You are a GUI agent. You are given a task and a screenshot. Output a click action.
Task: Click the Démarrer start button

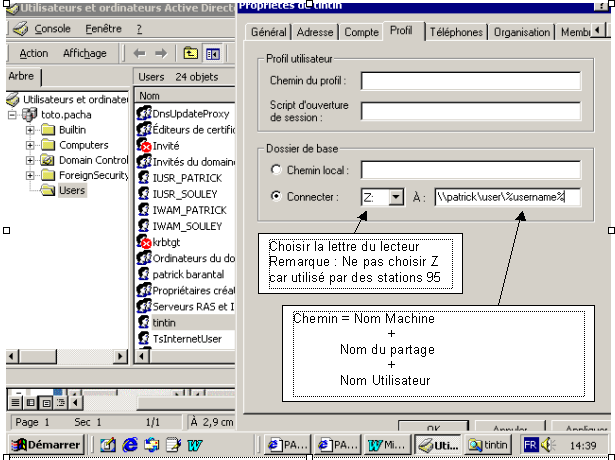[46, 444]
